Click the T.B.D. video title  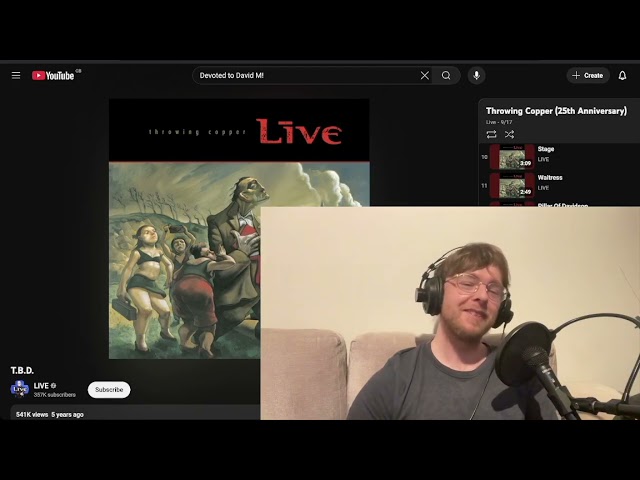click(x=22, y=371)
